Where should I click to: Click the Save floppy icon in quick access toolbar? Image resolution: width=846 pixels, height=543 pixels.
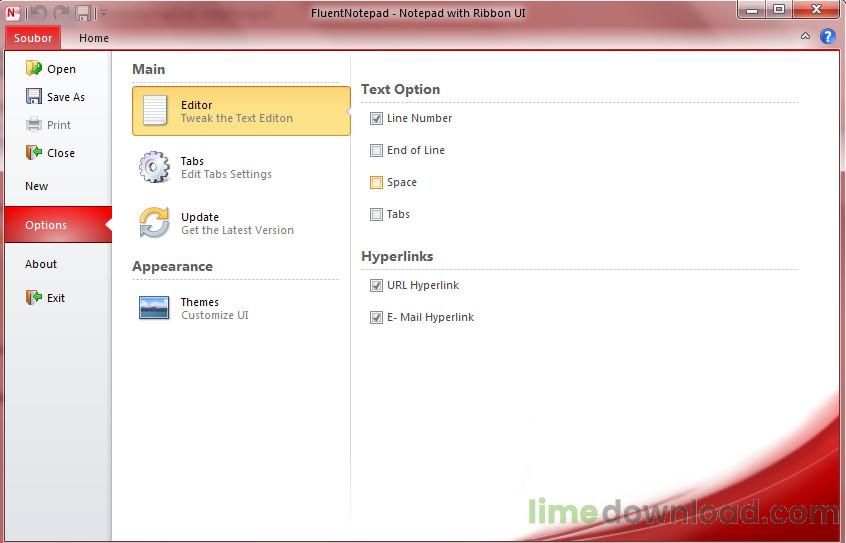pyautogui.click(x=83, y=12)
